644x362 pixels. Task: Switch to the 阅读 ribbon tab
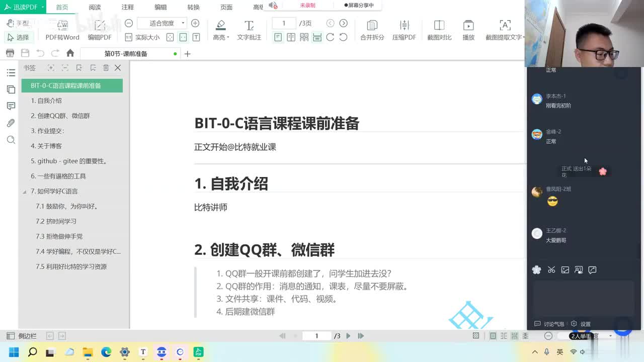click(x=95, y=7)
